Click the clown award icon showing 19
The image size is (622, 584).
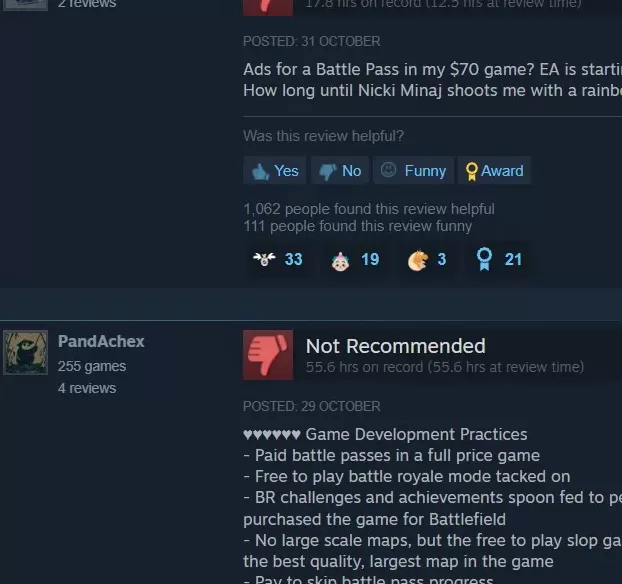coord(355,259)
